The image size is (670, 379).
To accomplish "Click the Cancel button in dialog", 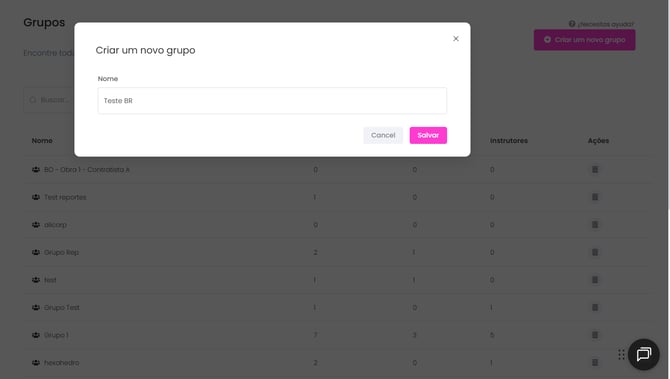I will [x=383, y=135].
